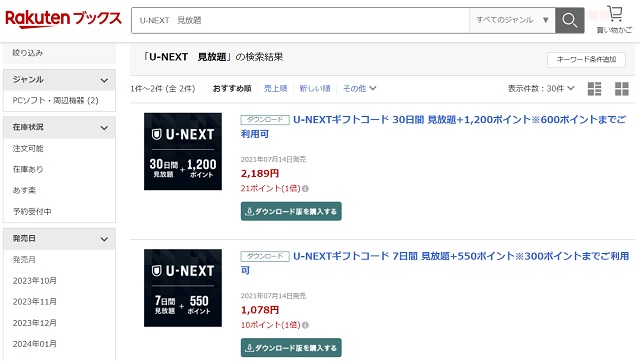
Task: Filter release date to 2023年12月
Action: click(35, 323)
